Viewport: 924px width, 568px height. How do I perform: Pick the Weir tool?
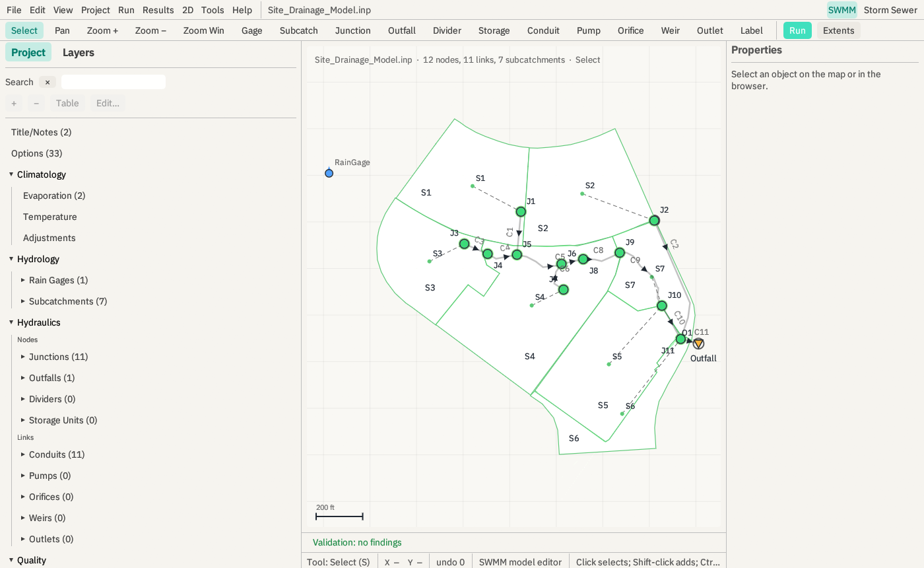tap(671, 30)
